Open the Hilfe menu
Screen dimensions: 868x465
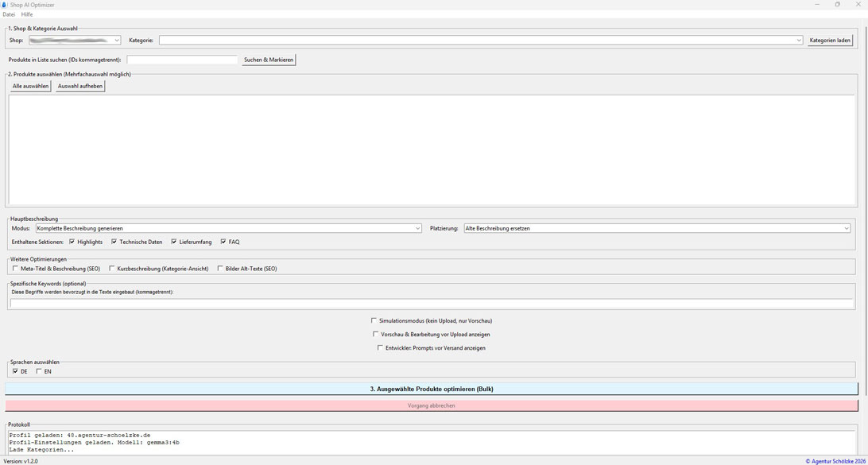27,14
